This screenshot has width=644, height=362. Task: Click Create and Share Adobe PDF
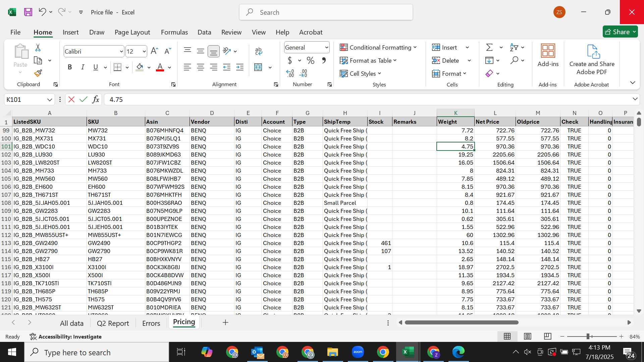[592, 60]
